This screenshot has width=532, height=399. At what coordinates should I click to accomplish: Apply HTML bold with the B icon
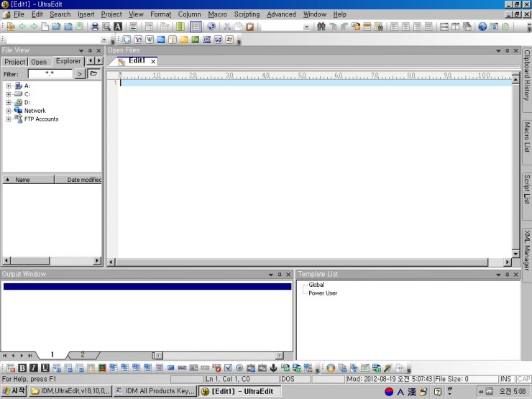(x=22, y=368)
